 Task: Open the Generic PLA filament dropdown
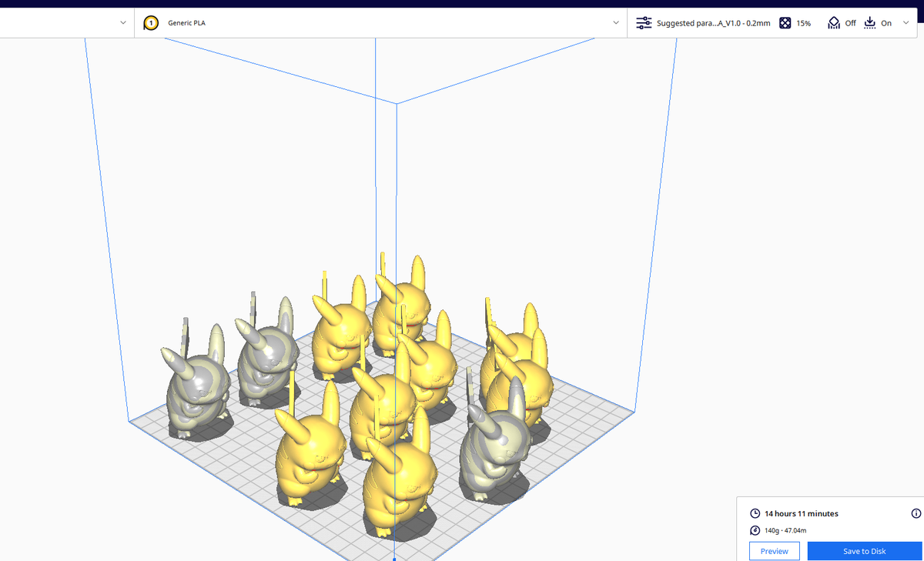pyautogui.click(x=614, y=22)
